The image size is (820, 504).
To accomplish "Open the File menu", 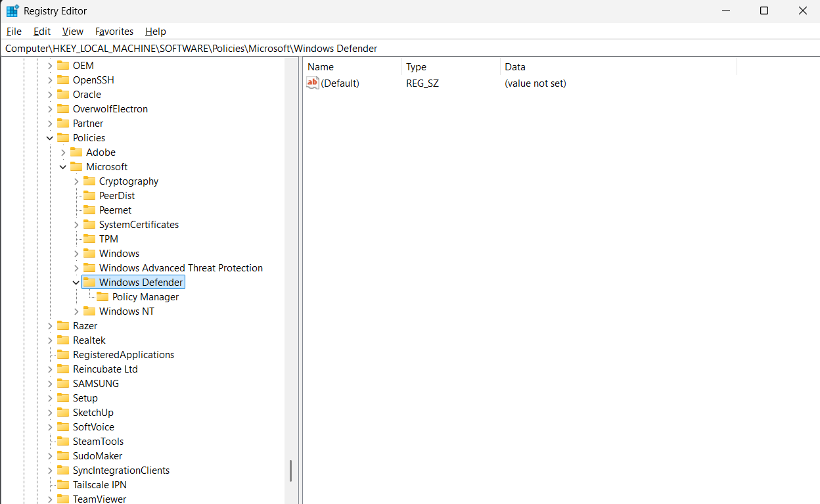I will (x=14, y=32).
